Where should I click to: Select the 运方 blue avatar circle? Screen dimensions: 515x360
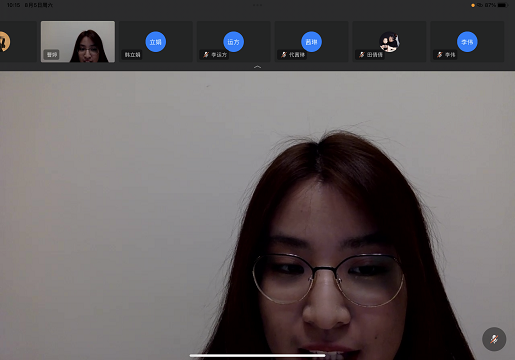pyautogui.click(x=233, y=42)
